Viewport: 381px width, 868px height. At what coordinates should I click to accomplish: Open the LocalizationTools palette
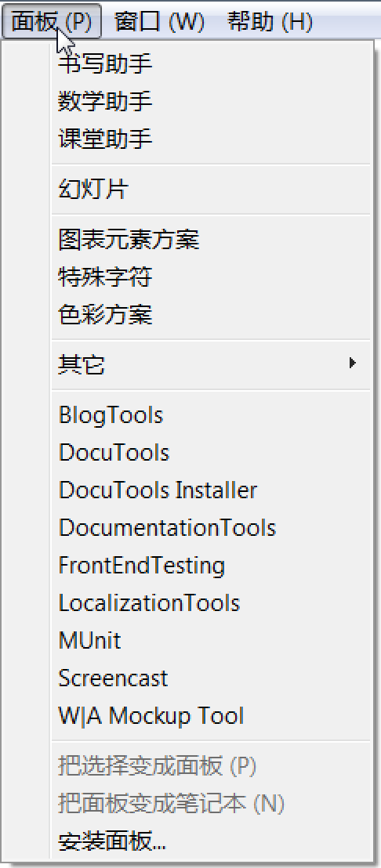click(210, 603)
